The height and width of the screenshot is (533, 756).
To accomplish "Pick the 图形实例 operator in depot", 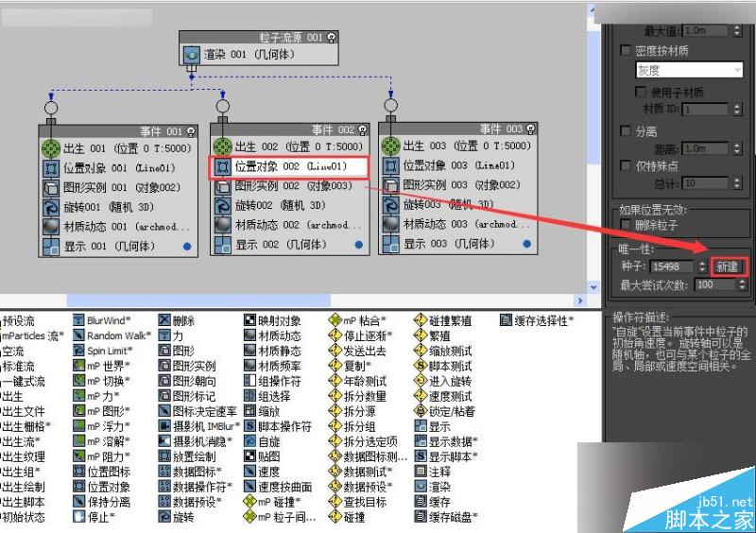I will click(187, 366).
